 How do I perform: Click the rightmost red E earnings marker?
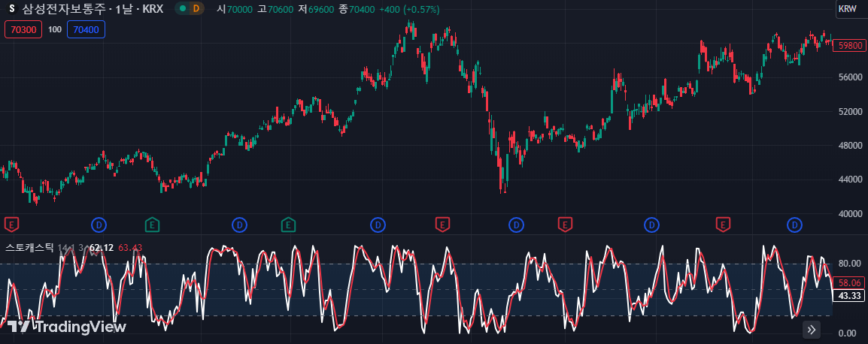(x=722, y=224)
